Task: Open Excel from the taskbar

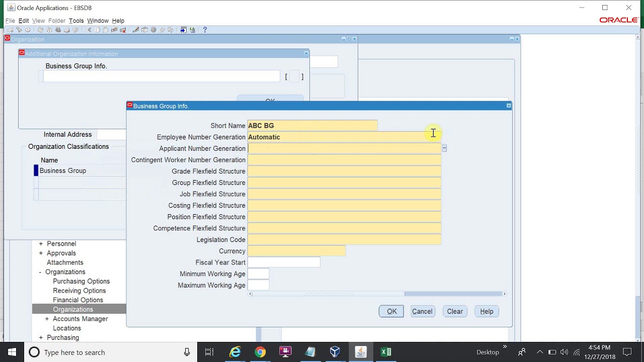Action: pos(386,352)
